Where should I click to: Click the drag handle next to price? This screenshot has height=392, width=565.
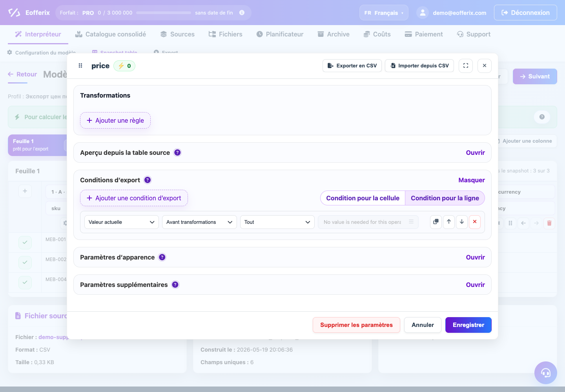click(x=80, y=66)
